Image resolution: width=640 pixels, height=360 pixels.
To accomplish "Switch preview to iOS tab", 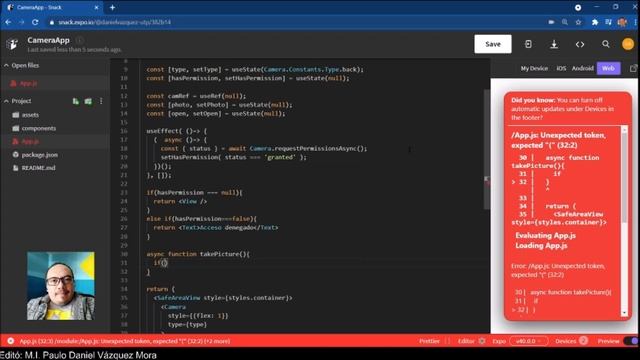I will [x=561, y=68].
